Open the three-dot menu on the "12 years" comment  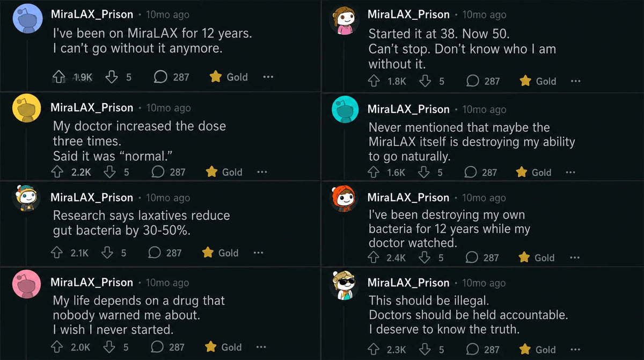pyautogui.click(x=268, y=77)
